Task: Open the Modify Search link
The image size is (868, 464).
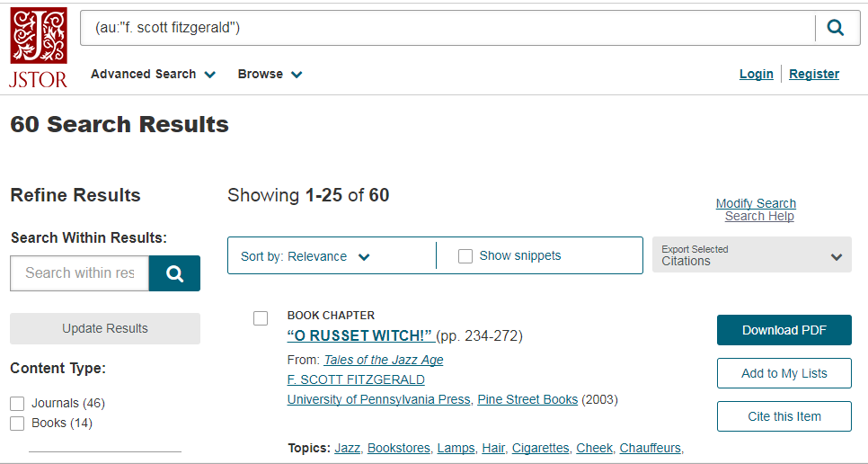Action: [756, 203]
